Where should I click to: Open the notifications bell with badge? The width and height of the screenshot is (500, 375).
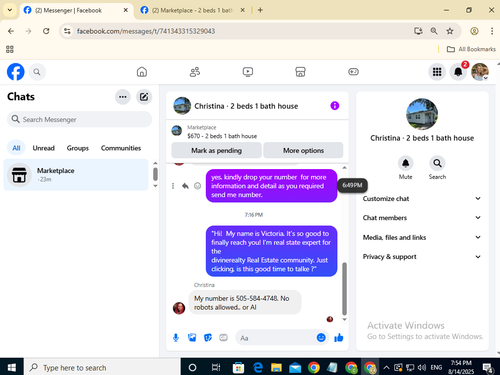click(x=458, y=71)
